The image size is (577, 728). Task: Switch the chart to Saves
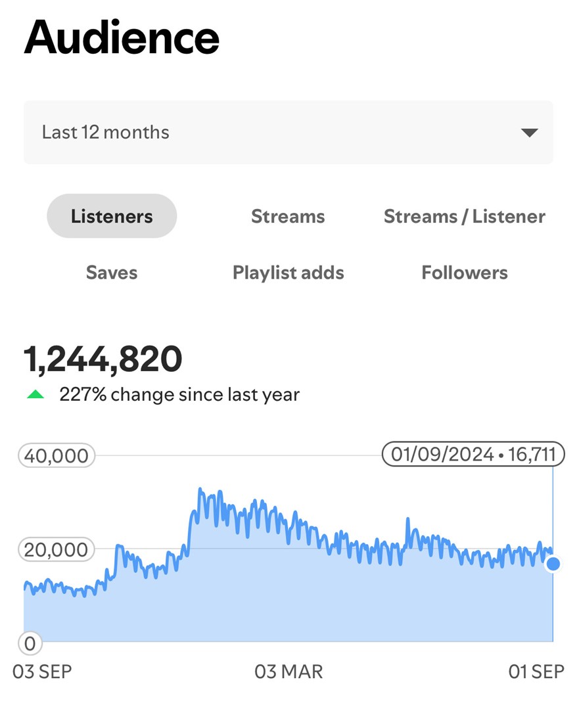112,273
